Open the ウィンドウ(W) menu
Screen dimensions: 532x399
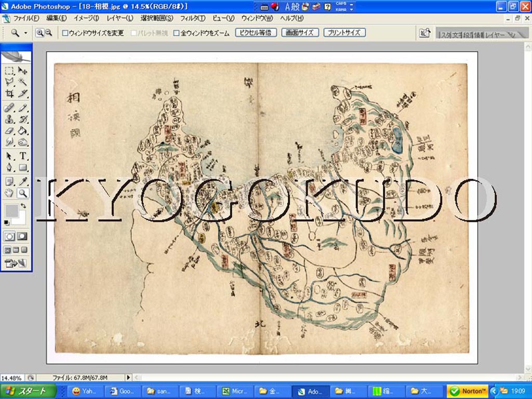(x=257, y=18)
